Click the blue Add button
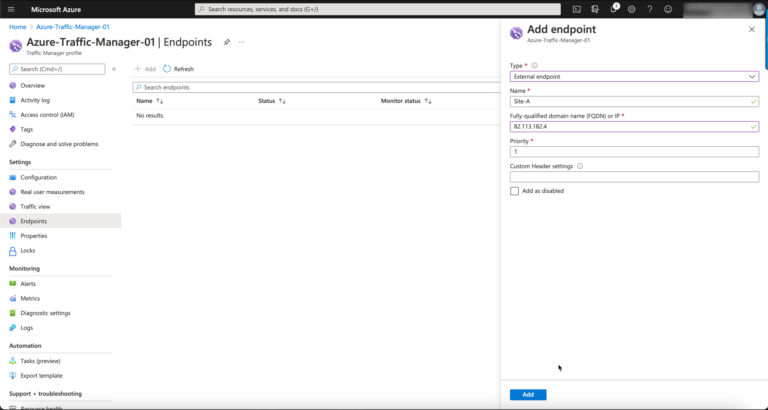The image size is (768, 410). click(528, 395)
